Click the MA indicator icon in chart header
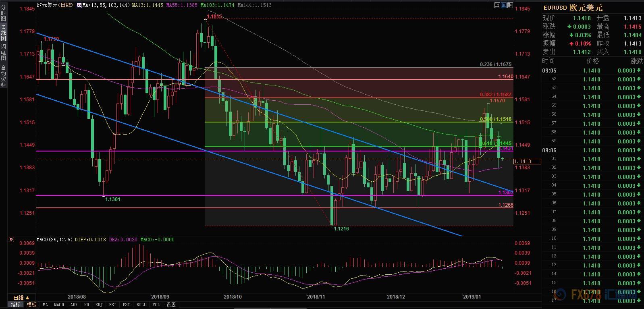The height and width of the screenshot is (309, 644). click(x=79, y=5)
